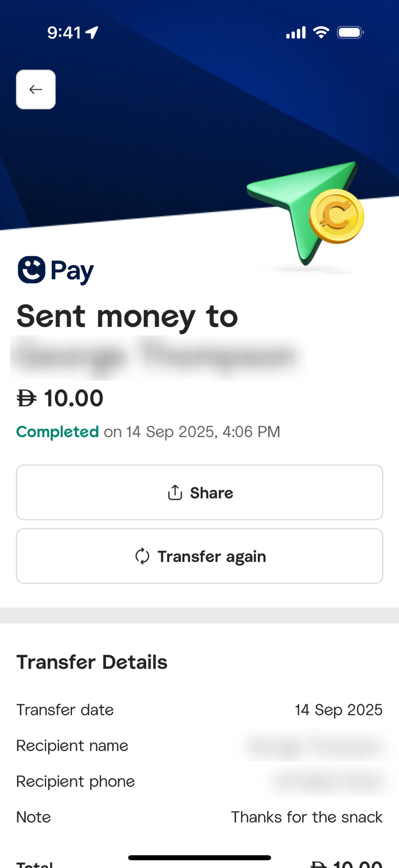Click the note text Thanks for the snack

click(306, 817)
